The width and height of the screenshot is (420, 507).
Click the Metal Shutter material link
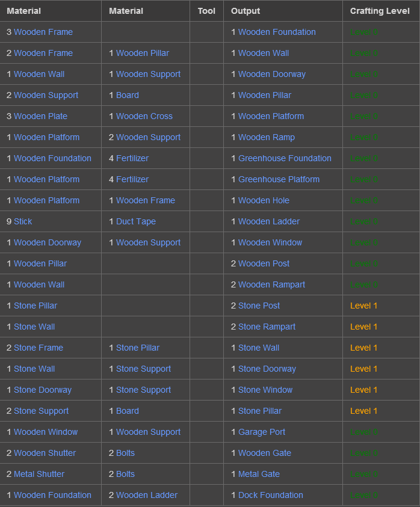(39, 474)
